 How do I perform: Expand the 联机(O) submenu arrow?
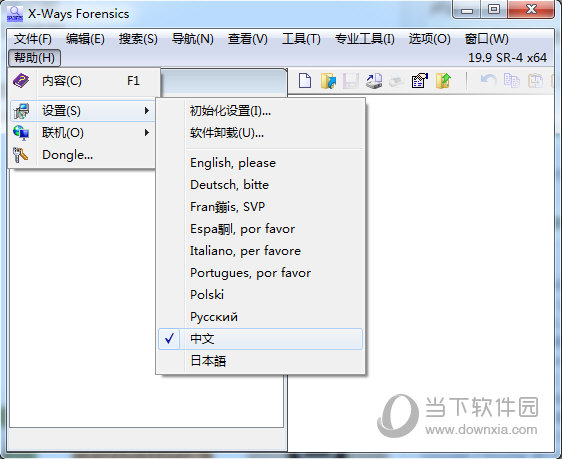[147, 133]
